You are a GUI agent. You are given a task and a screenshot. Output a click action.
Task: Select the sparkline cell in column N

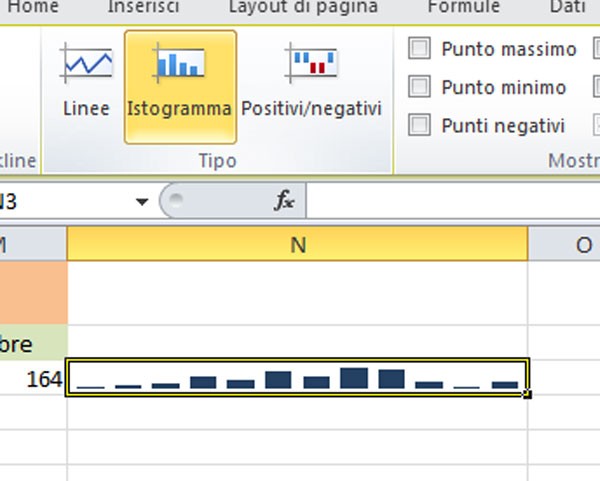tap(297, 378)
